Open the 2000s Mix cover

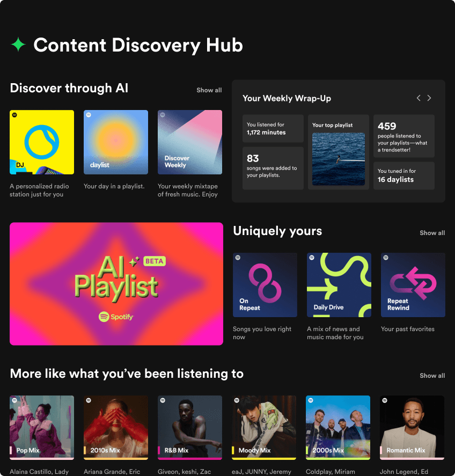point(338,428)
